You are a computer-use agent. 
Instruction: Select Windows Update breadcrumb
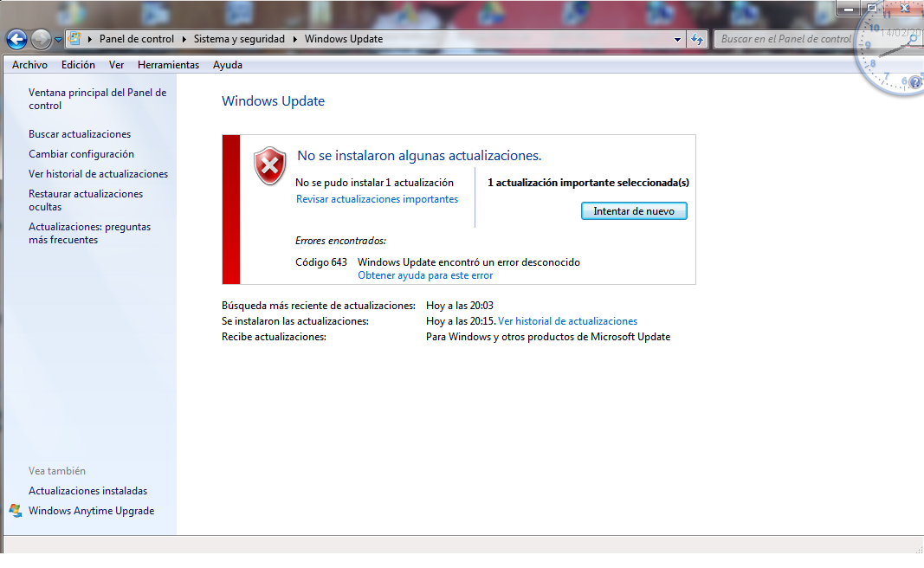344,39
